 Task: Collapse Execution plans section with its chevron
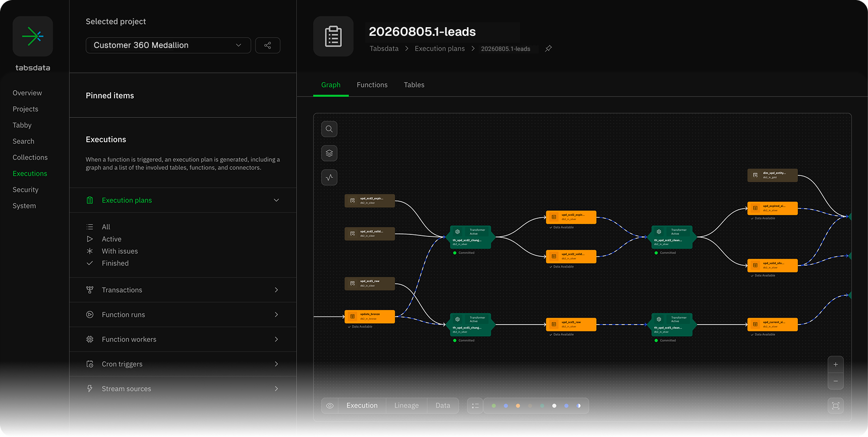[x=276, y=200]
